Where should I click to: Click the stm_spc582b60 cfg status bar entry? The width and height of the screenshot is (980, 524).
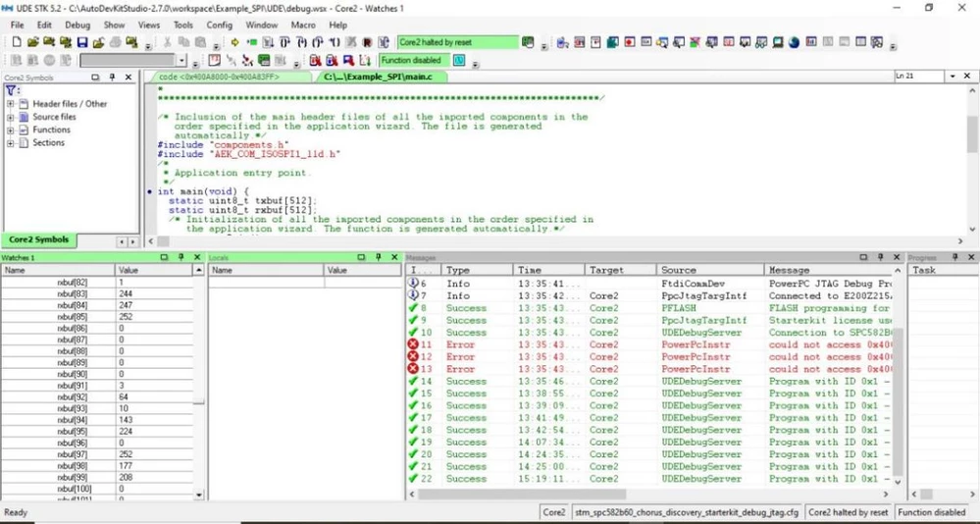[x=687, y=512]
